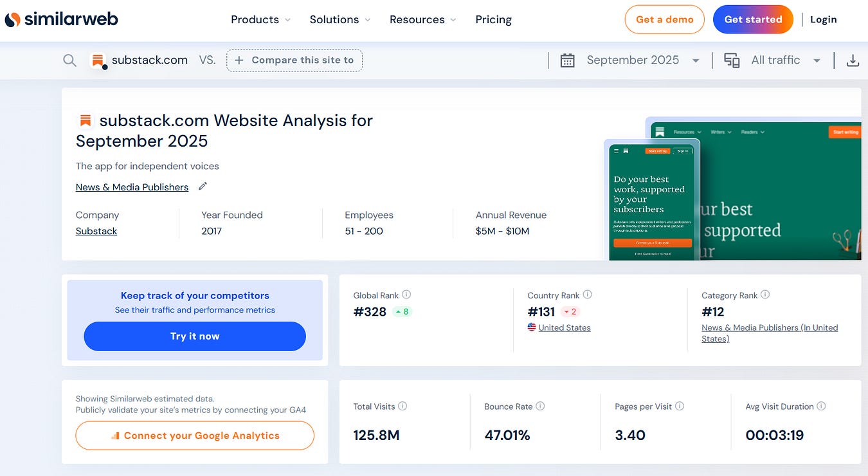Click Try it now button

pos(195,336)
